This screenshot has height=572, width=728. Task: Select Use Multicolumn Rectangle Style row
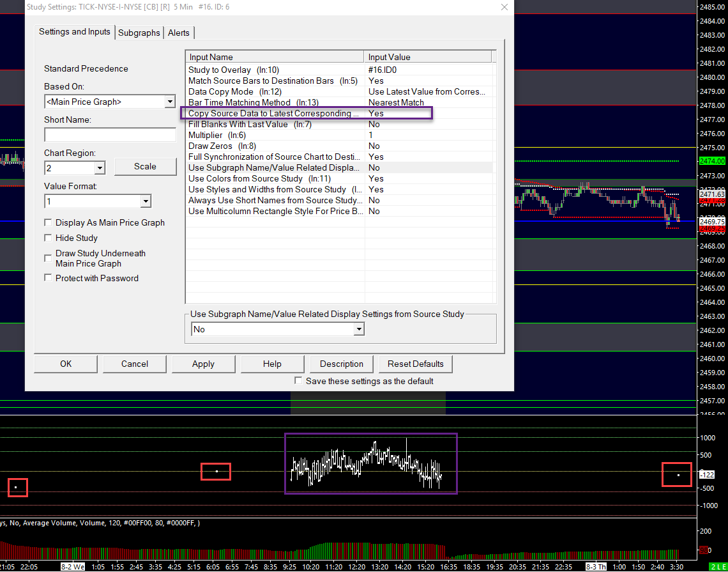(339, 211)
